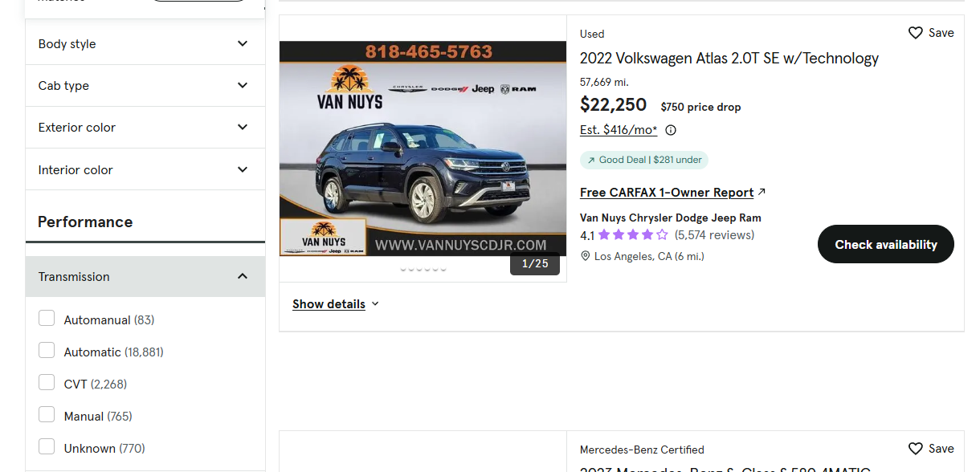Click the image carousel dots under the photo
Screen dimensions: 980x472
(x=423, y=269)
